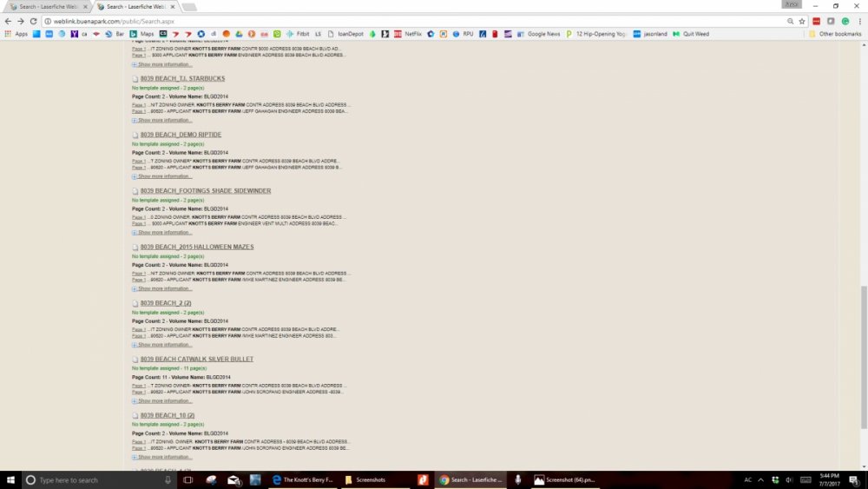868x489 pixels.
Task: Click document icon beside STARBUCKS entry
Action: (x=135, y=79)
